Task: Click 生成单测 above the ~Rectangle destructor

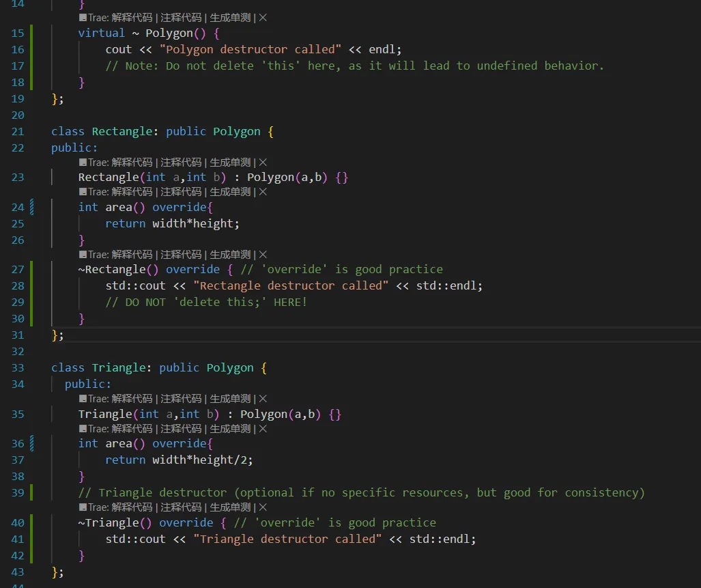Action: [230, 255]
